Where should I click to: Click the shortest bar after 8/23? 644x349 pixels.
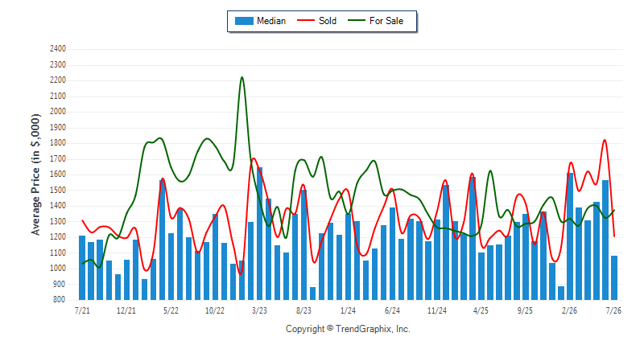coord(312,294)
